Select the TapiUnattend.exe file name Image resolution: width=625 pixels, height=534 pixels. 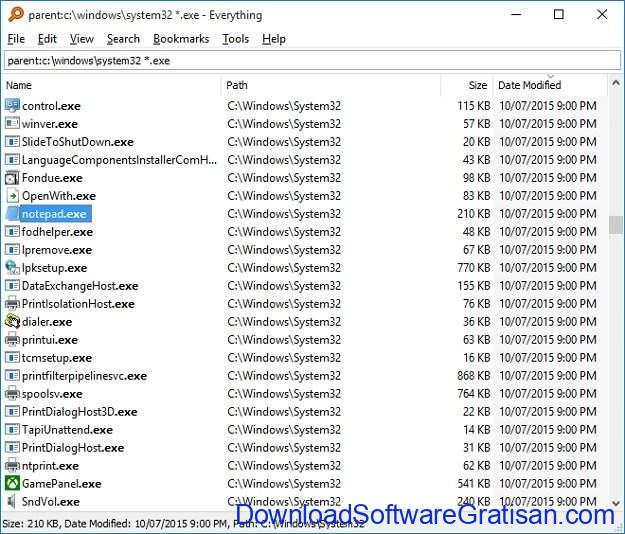pyautogui.click(x=67, y=430)
